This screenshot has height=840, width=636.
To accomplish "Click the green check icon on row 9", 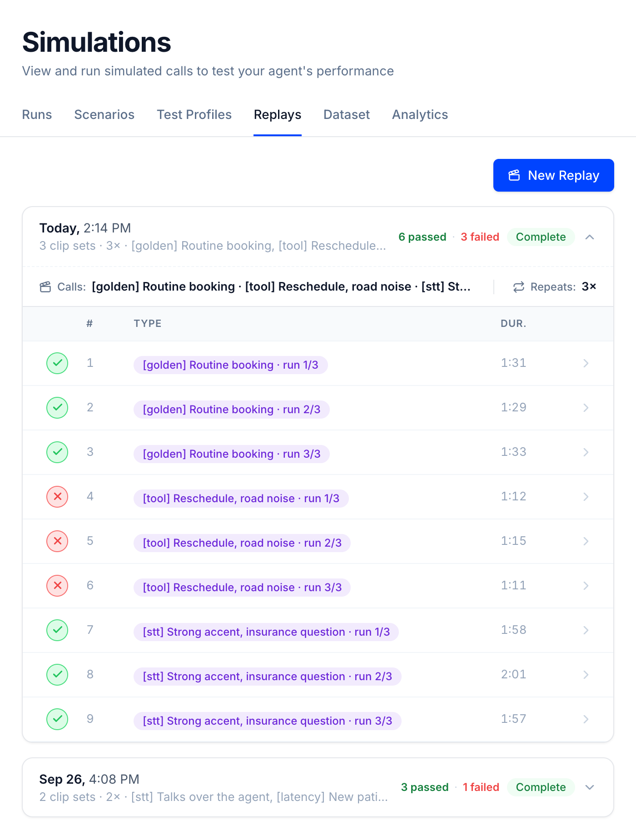I will click(57, 719).
